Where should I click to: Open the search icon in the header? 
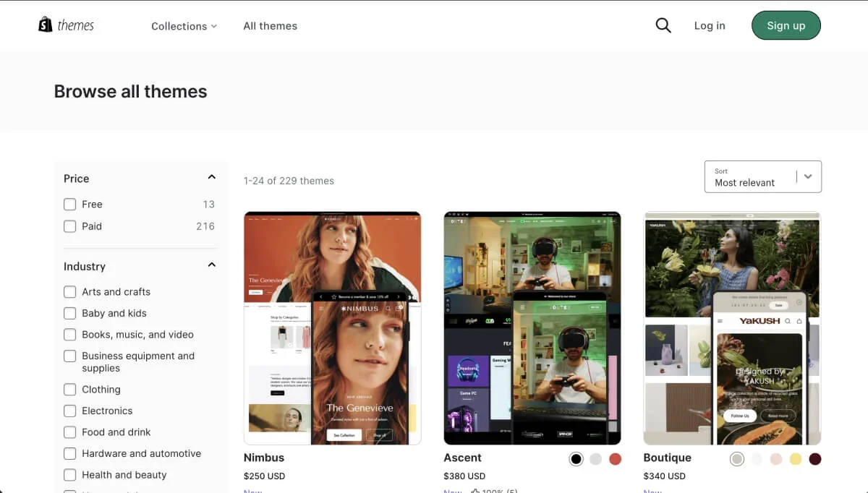tap(663, 25)
